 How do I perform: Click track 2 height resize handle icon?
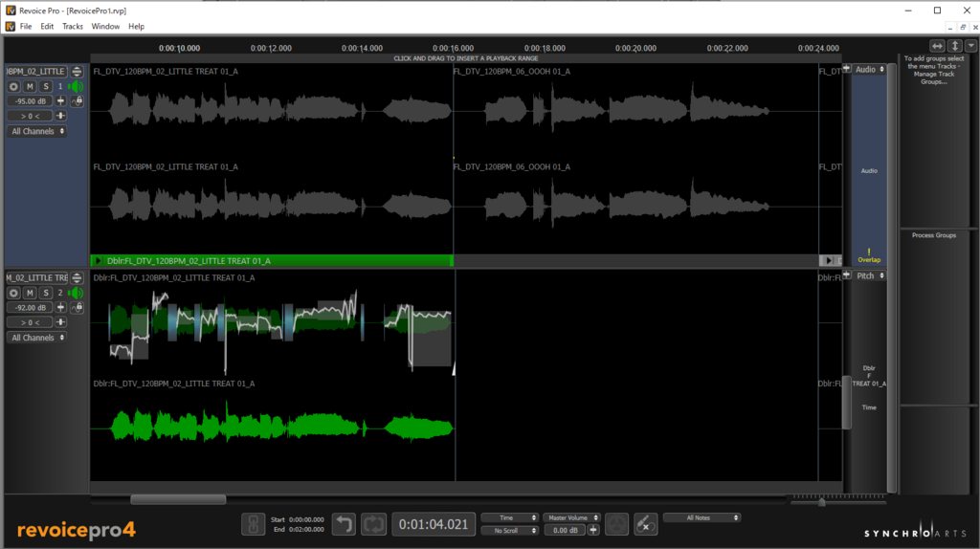point(77,278)
